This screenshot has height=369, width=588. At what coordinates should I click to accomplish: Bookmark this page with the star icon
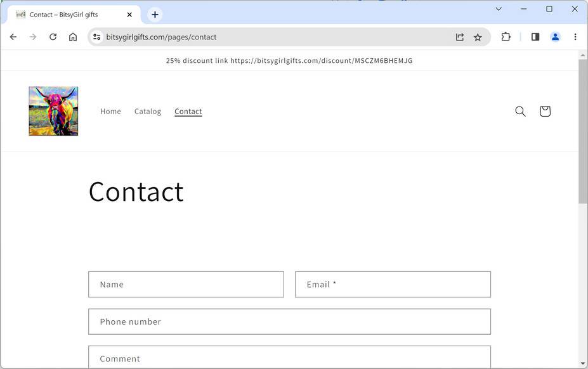click(x=478, y=37)
